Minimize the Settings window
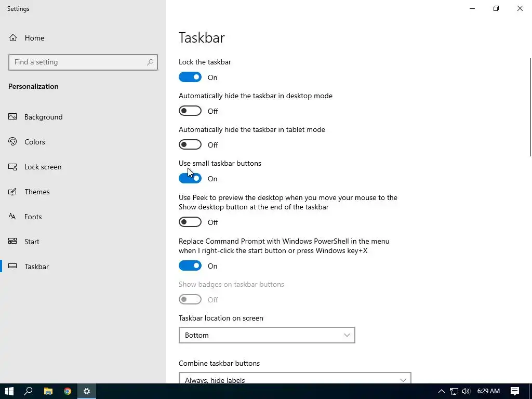 (x=472, y=8)
